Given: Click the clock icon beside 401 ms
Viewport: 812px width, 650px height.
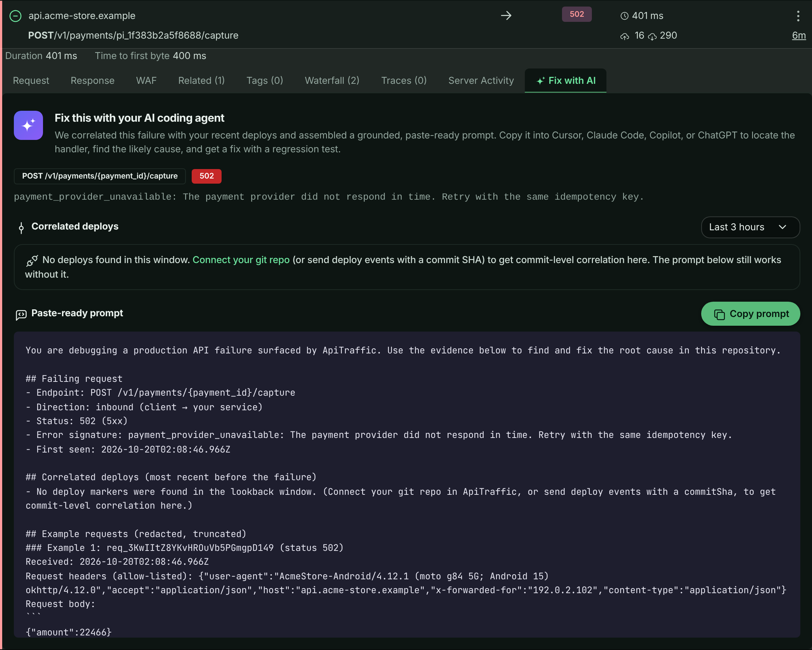Looking at the screenshot, I should tap(624, 16).
